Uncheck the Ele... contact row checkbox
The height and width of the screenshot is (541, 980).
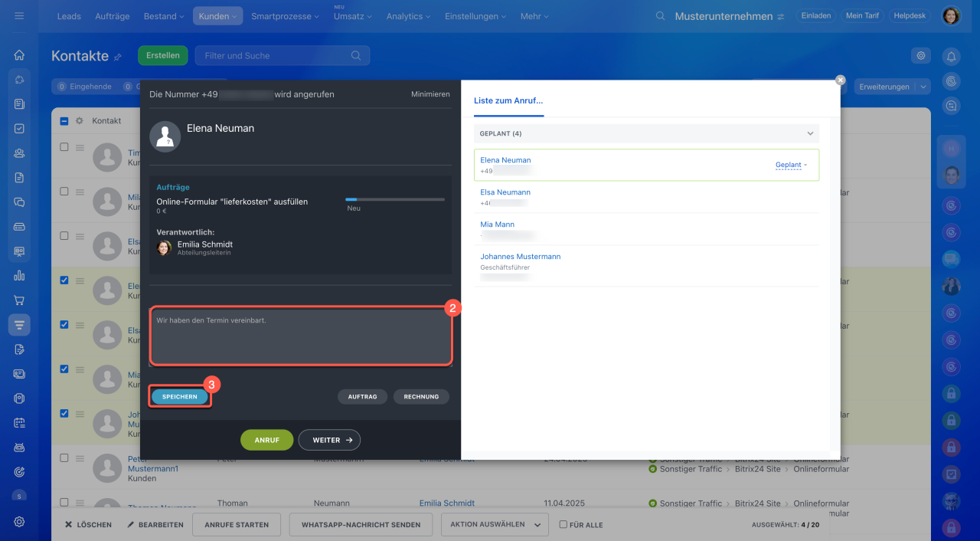pos(64,280)
